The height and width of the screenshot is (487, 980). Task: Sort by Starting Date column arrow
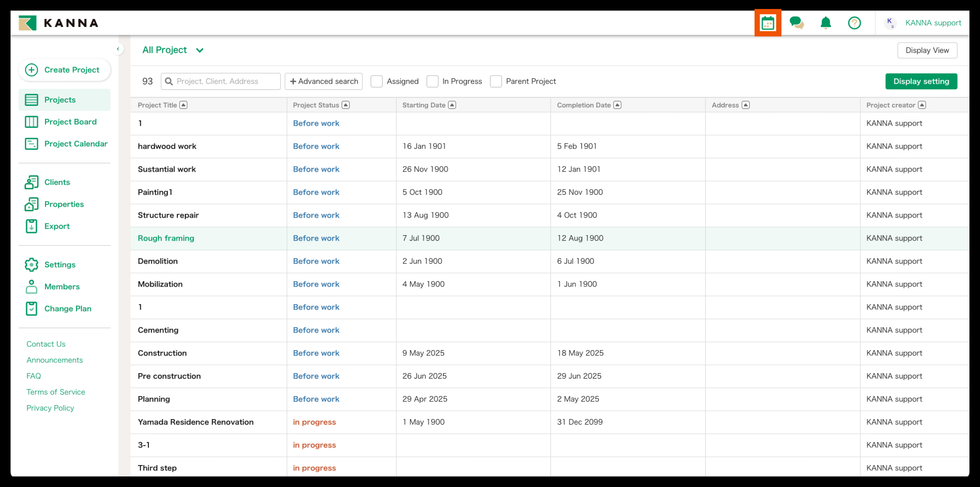[452, 105]
